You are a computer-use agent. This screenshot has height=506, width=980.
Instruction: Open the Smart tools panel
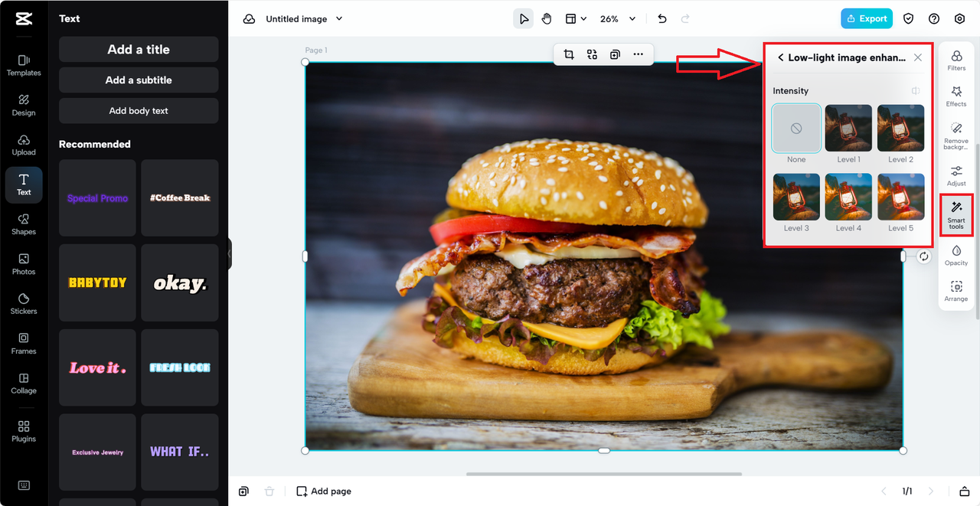[956, 215]
